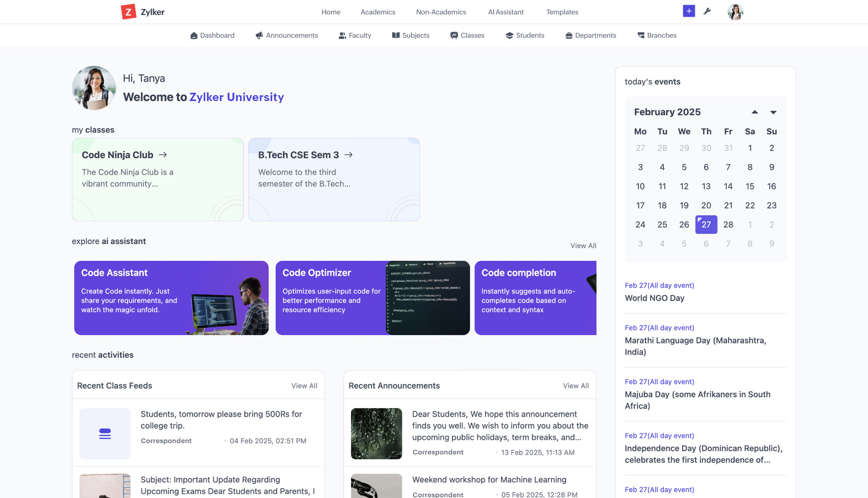The width and height of the screenshot is (868, 498).
Task: Open the Code Ninja Club class card
Action: tap(158, 180)
